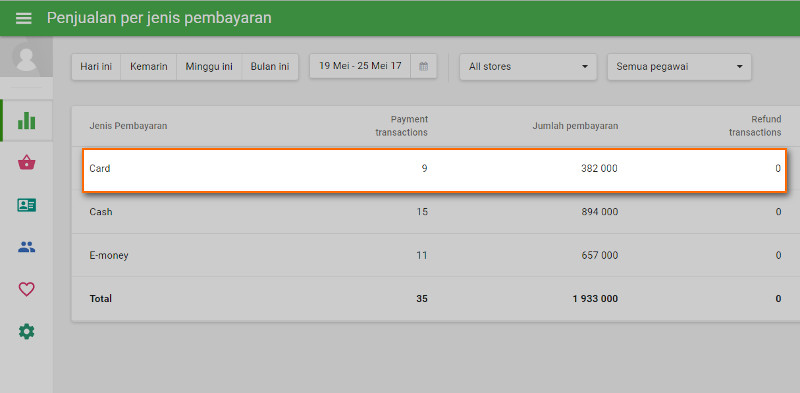
Task: Click the 11 transactions count for E-money
Action: point(422,255)
